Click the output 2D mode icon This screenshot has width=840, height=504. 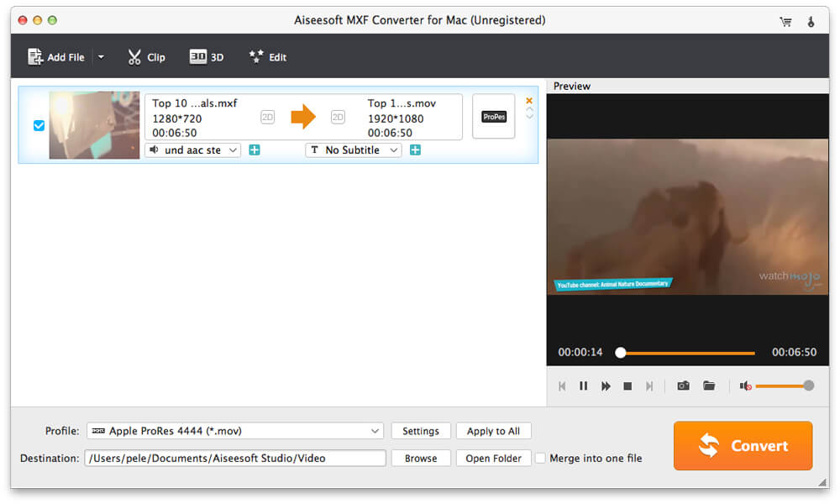338,117
